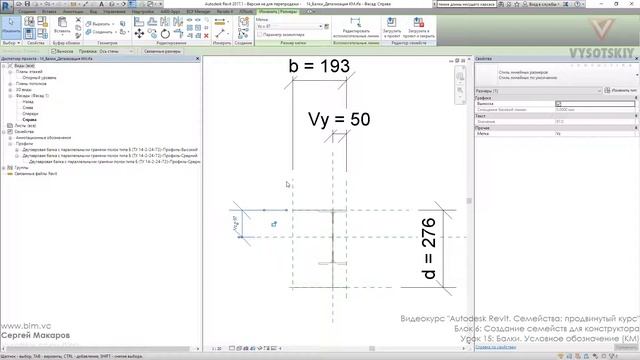Viewport: 640px width, 360px height.
Task: Open the Вставить (Paste) clipboard tool
Action: (x=62, y=25)
